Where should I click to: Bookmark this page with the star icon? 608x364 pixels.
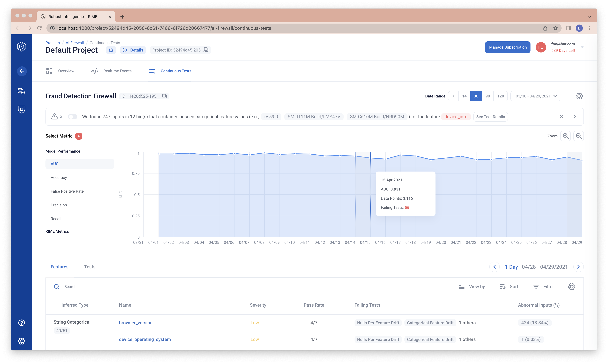point(556,28)
